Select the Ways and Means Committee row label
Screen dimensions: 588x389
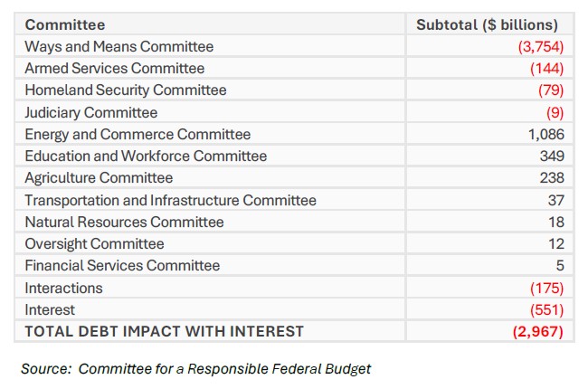tap(119, 46)
